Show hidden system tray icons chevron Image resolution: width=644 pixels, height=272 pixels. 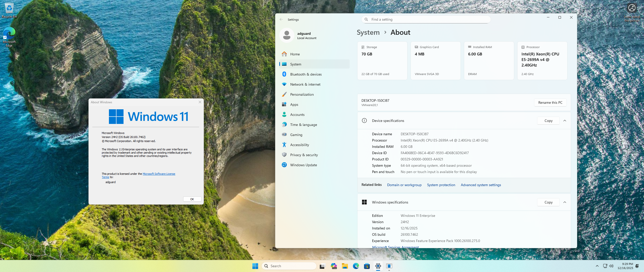pos(597,266)
